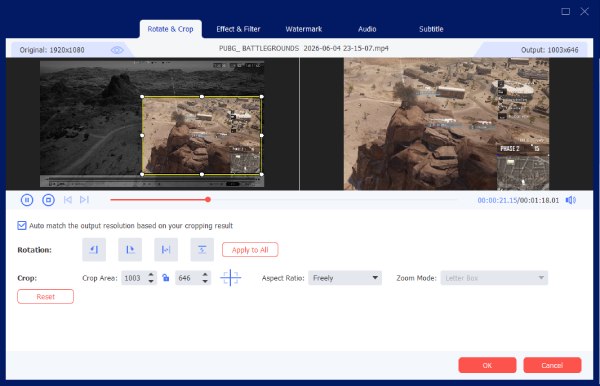Viewport: 600px width, 386px height.
Task: Open the Aspect Ratio dropdown
Action: point(345,278)
